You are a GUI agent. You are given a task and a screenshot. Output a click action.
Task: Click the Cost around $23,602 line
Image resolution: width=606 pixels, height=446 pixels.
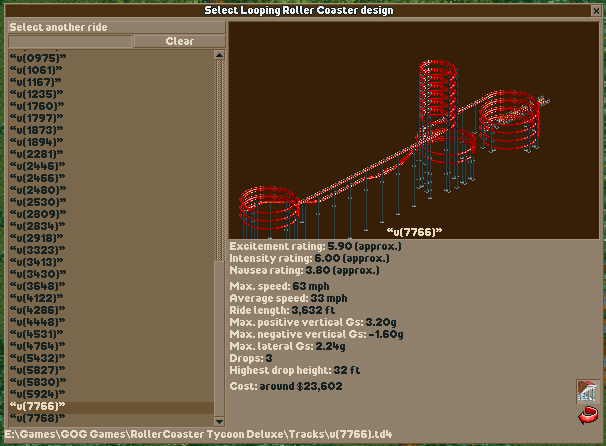[286, 386]
